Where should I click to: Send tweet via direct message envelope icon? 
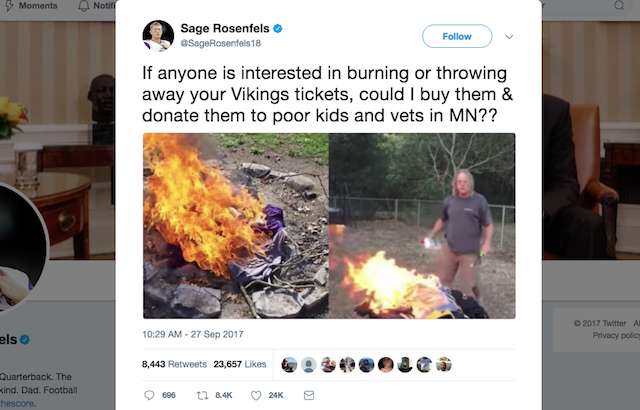[x=309, y=395]
